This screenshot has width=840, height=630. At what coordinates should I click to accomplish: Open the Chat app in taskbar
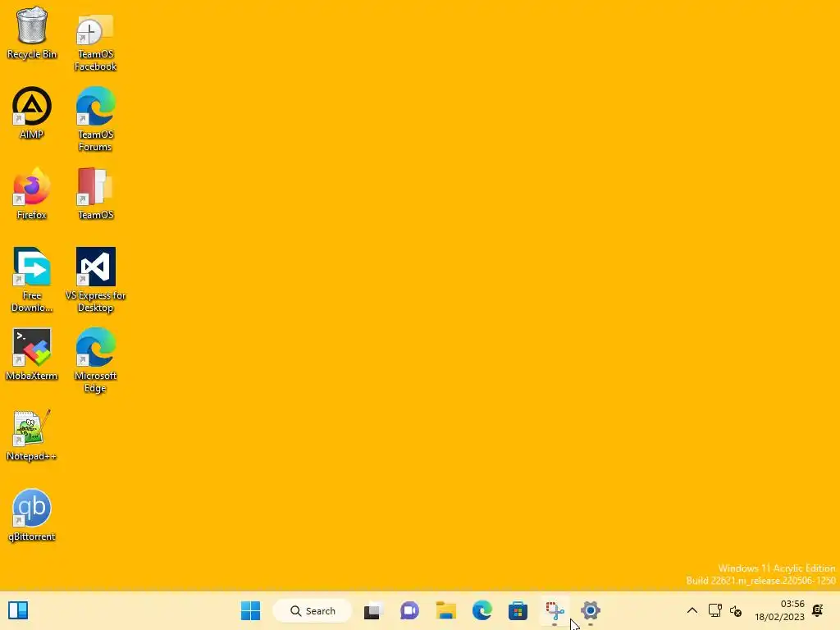(410, 610)
